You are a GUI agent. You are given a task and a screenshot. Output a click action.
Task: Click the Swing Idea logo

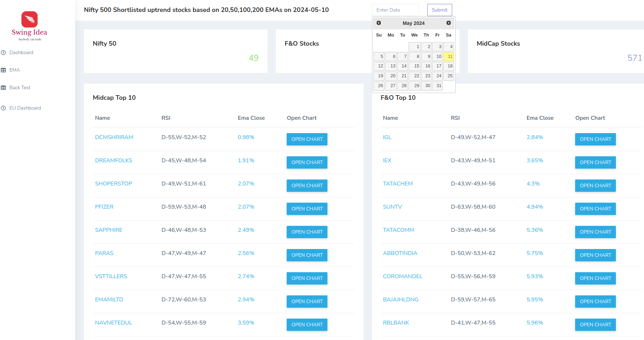[30, 26]
